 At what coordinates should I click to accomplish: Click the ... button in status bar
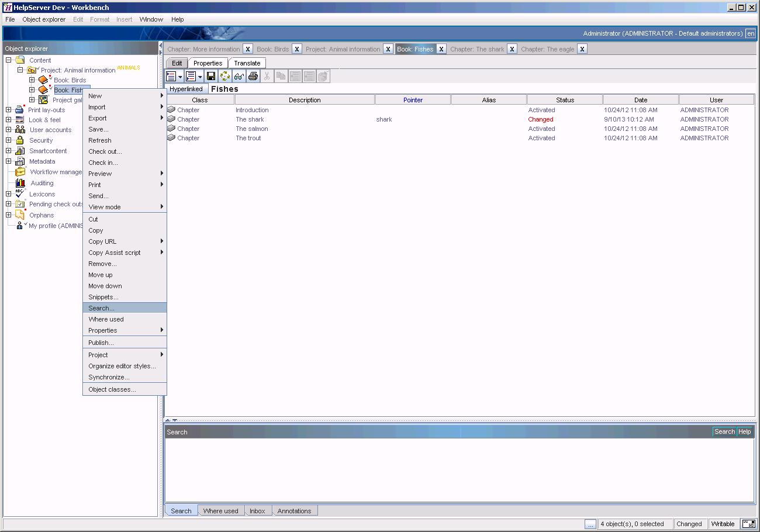click(x=590, y=524)
